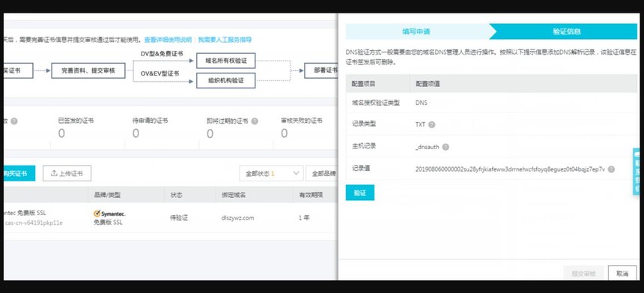
Task: Click the DV型&免费证书 flow label
Action: (162, 53)
